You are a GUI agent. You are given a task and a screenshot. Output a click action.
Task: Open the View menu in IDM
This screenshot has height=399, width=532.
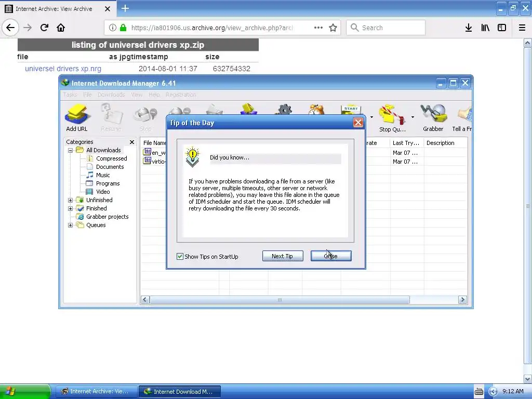[x=137, y=95]
